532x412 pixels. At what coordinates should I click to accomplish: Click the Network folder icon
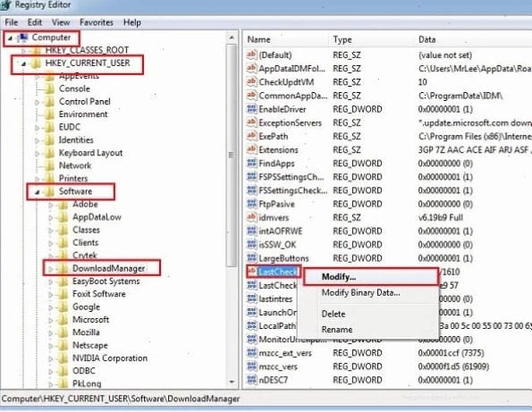pyautogui.click(x=49, y=166)
